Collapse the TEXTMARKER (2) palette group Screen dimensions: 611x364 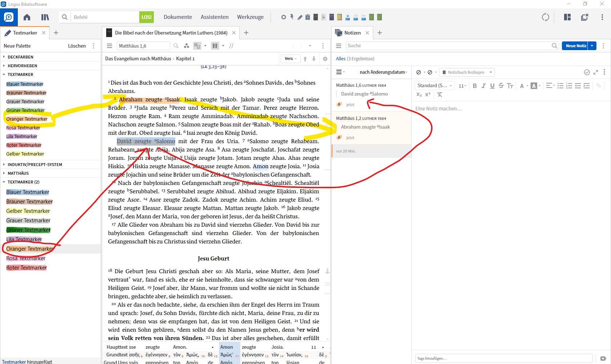[23, 182]
